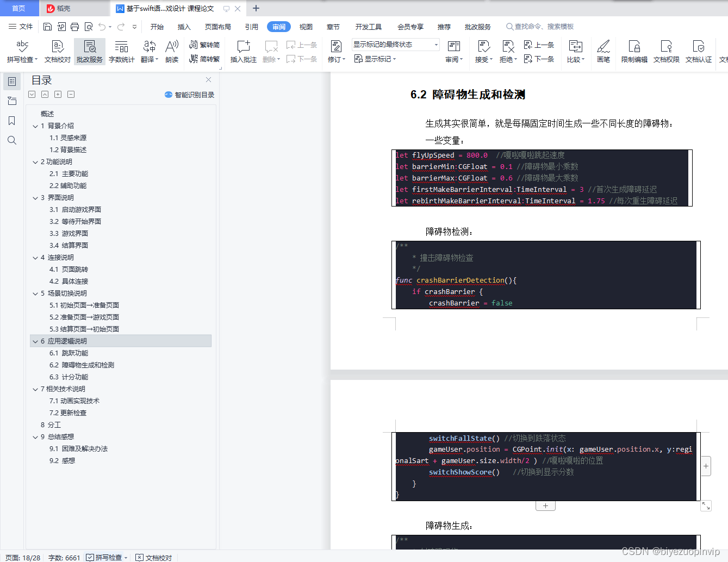Screen dimensions: 728x562
Task: Open restrict editing (限制编辑)
Action: point(634,52)
